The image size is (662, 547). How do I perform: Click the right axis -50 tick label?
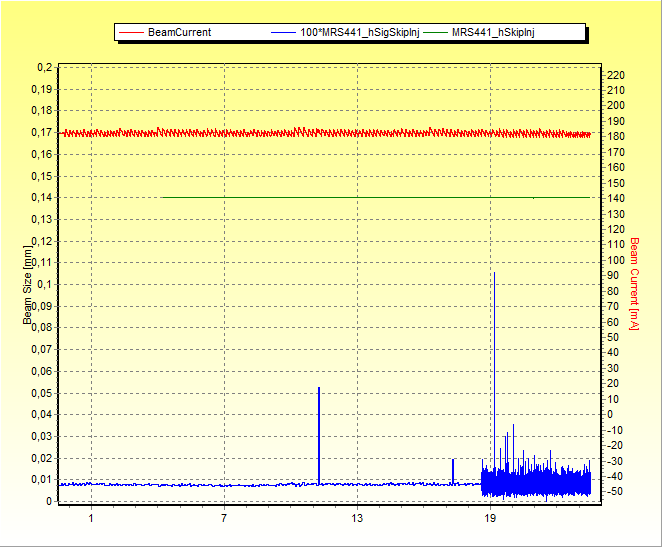pyautogui.click(x=616, y=492)
